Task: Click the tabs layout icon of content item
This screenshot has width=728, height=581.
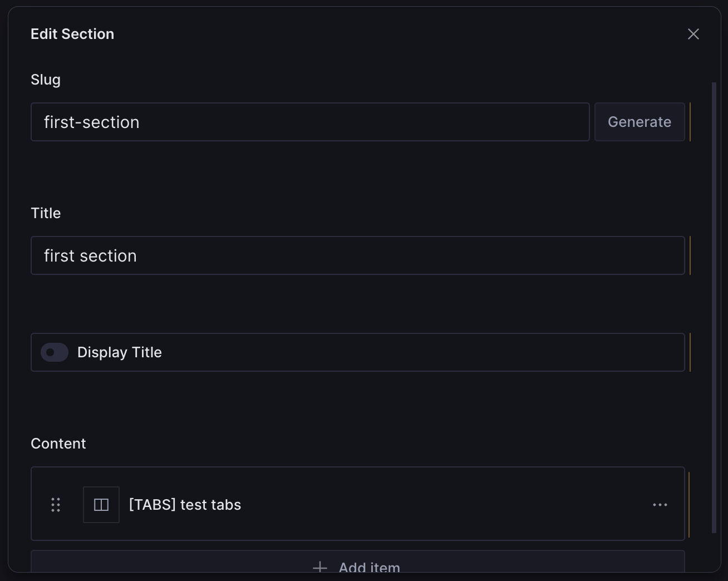Action: (101, 505)
